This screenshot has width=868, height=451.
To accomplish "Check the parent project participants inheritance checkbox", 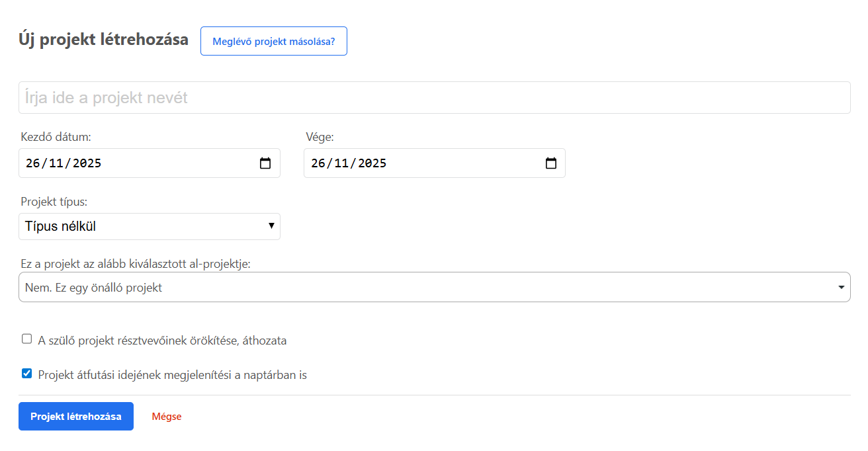I will (x=26, y=339).
